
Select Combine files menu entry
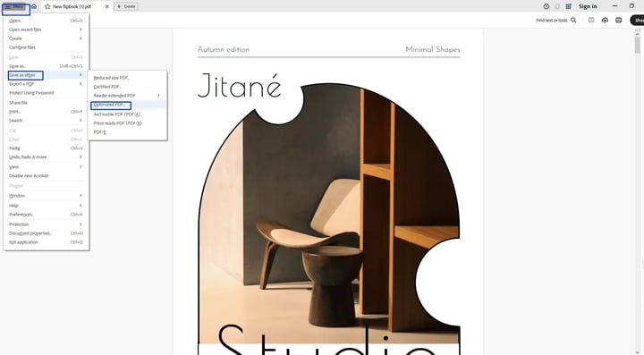click(46, 47)
